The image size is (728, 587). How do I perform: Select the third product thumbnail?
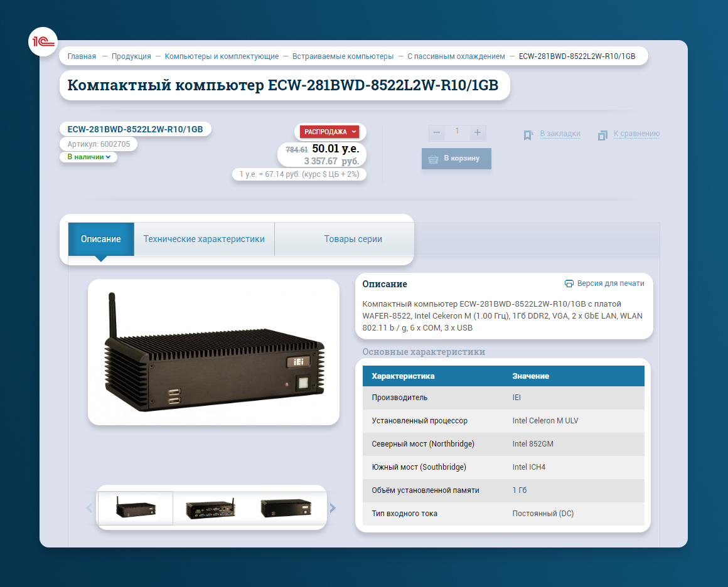click(286, 508)
